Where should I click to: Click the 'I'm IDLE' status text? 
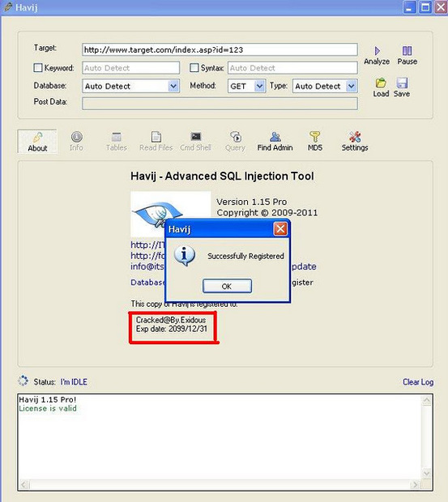74,382
